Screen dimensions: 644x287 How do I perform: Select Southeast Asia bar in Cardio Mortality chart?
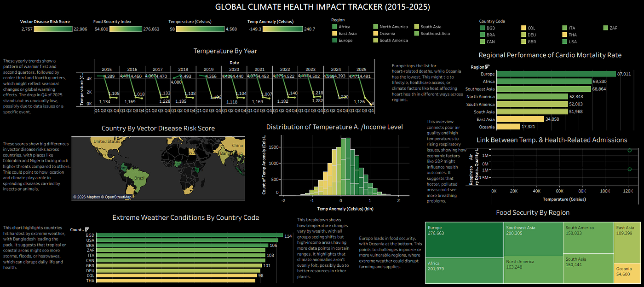pyautogui.click(x=544, y=89)
